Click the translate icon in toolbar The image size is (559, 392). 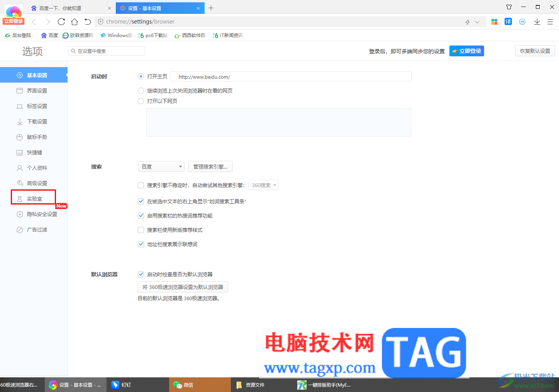click(508, 22)
